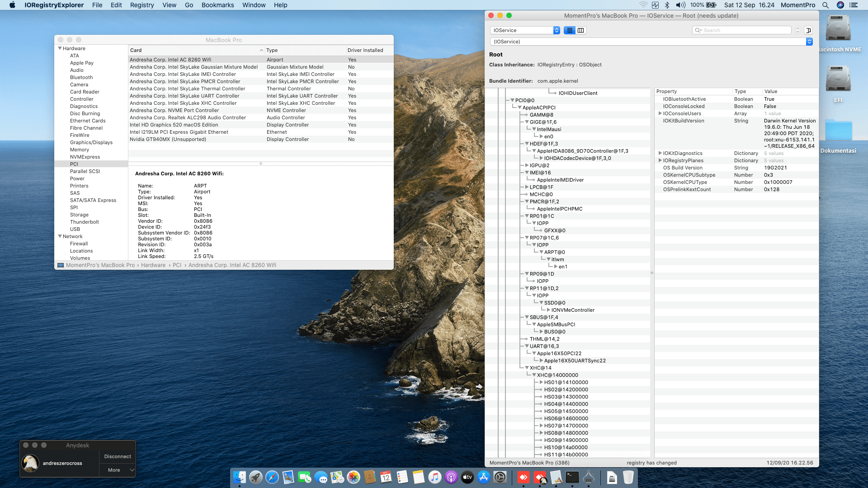Open the Registry menu
This screenshot has height=488, width=868.
(x=142, y=5)
